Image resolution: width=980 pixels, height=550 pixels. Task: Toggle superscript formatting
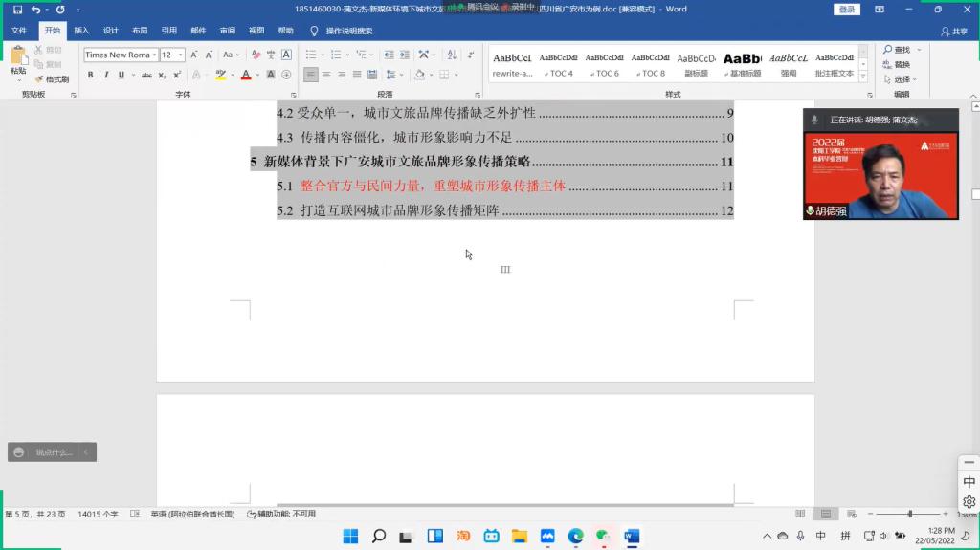coord(177,75)
